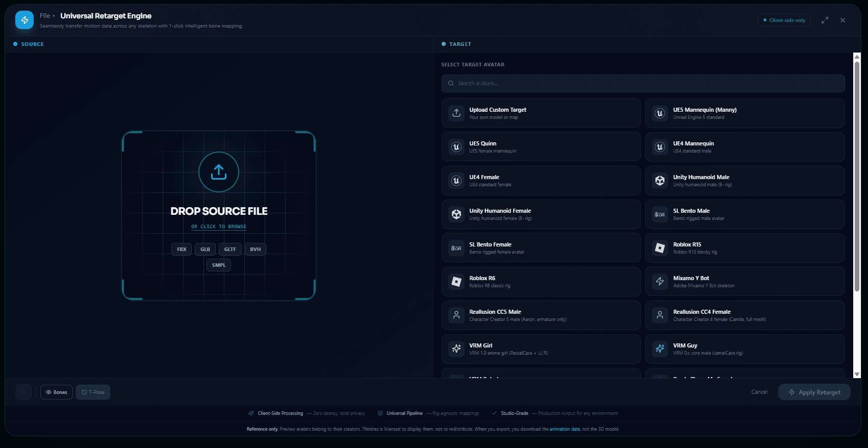This screenshot has height=448, width=868.
Task: Click the Roblox R6 logo icon
Action: pyautogui.click(x=456, y=281)
